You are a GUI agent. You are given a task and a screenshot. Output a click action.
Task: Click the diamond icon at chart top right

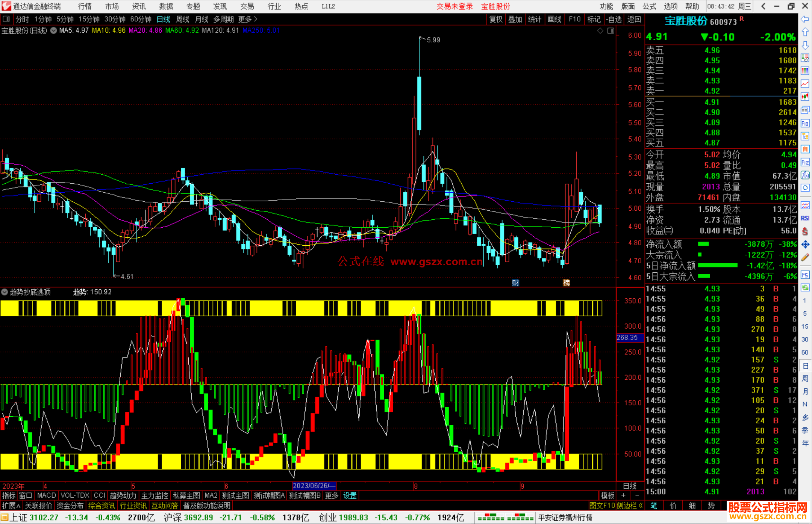600,31
